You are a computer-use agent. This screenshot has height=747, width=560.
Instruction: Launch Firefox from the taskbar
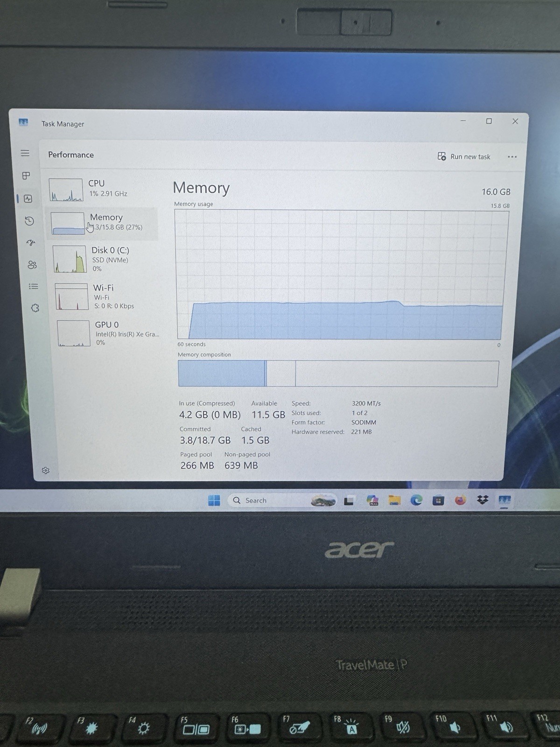click(461, 500)
